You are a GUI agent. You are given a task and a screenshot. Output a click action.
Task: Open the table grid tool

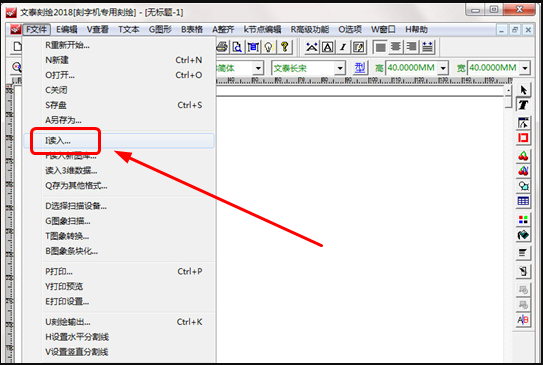point(523,201)
